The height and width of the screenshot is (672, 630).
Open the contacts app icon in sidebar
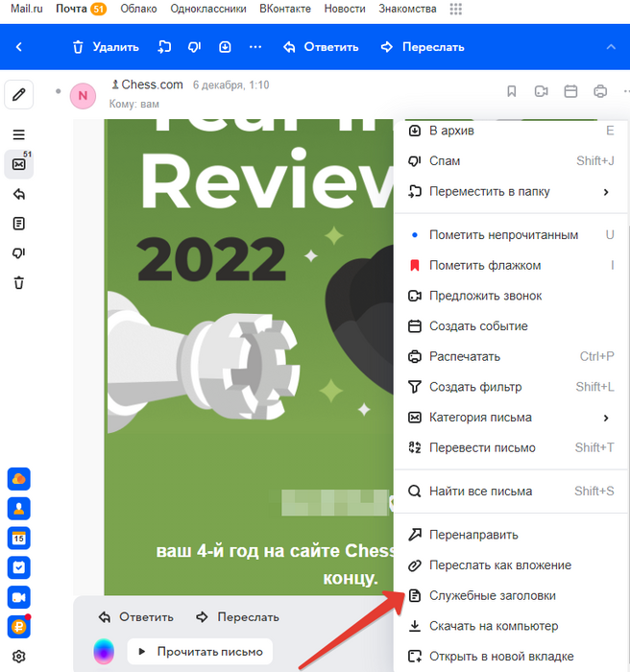(19, 508)
